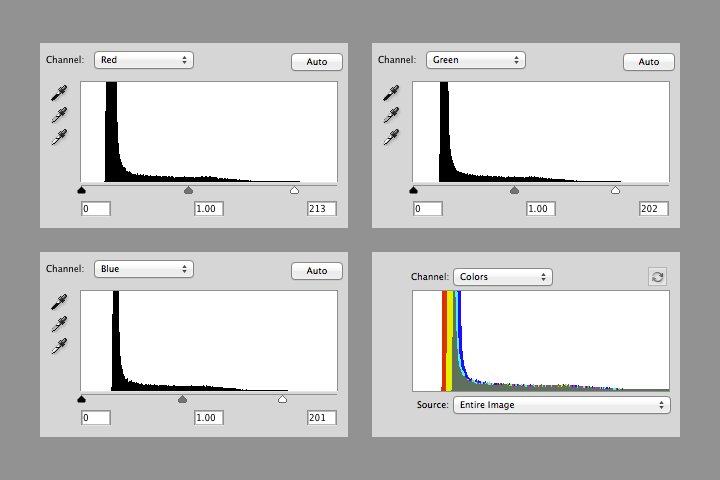The height and width of the screenshot is (480, 720).
Task: Select gray point eyedropper in Red panel
Action: pos(59,115)
